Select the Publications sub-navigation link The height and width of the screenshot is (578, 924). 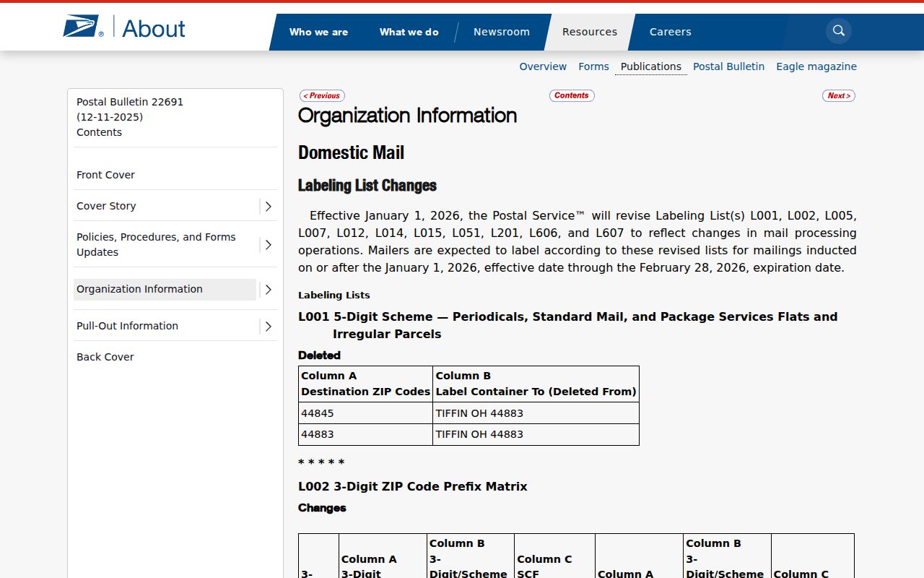[x=651, y=66]
